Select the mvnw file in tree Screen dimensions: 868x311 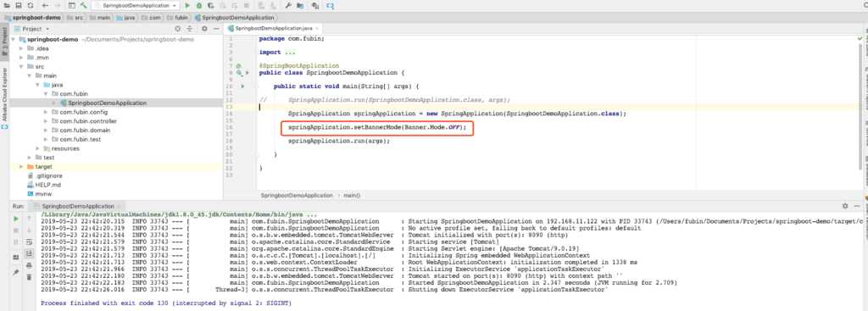coord(39,194)
